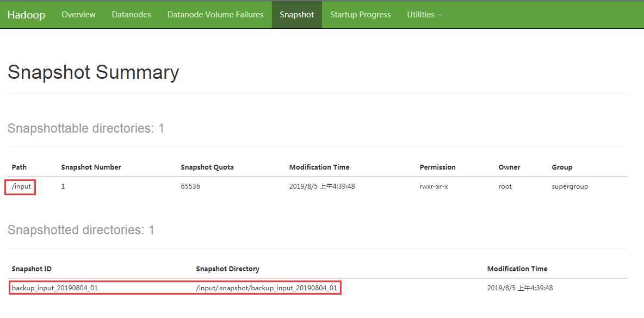This screenshot has width=644, height=318.
Task: Click the Snapshot Quota column header
Action: point(207,167)
